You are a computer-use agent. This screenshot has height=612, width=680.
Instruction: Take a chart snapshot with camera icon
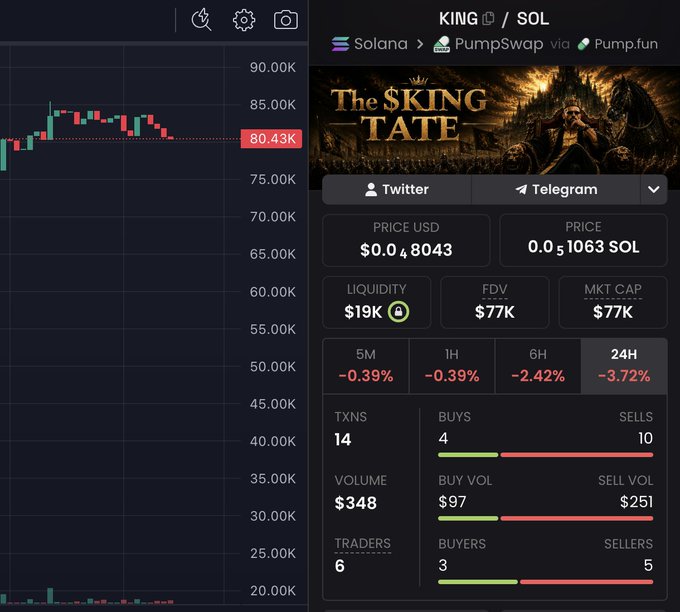(286, 20)
